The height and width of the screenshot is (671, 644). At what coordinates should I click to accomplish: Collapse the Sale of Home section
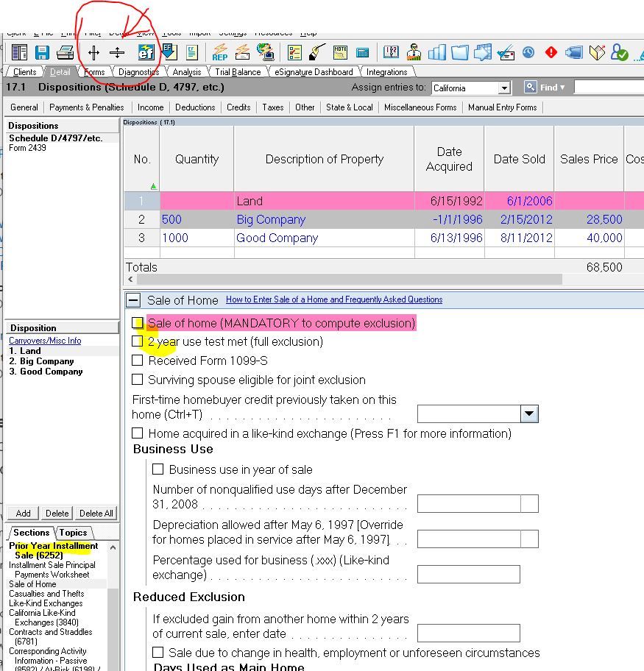[x=133, y=300]
